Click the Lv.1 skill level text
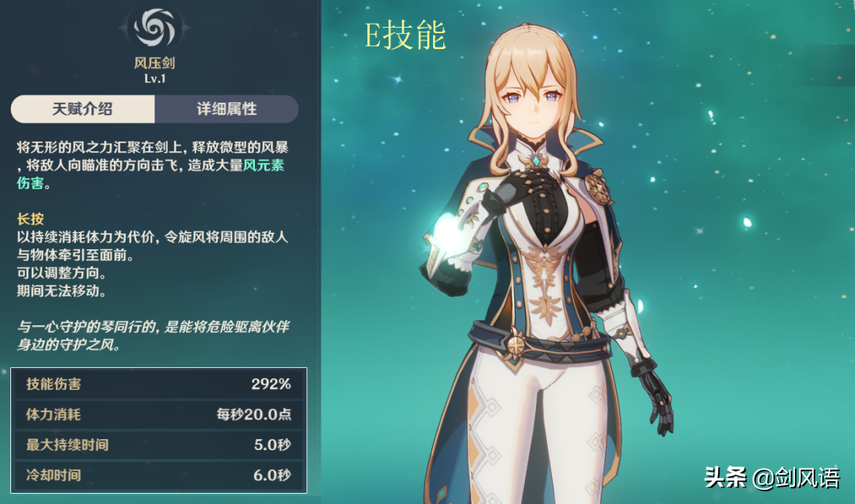 pos(155,78)
